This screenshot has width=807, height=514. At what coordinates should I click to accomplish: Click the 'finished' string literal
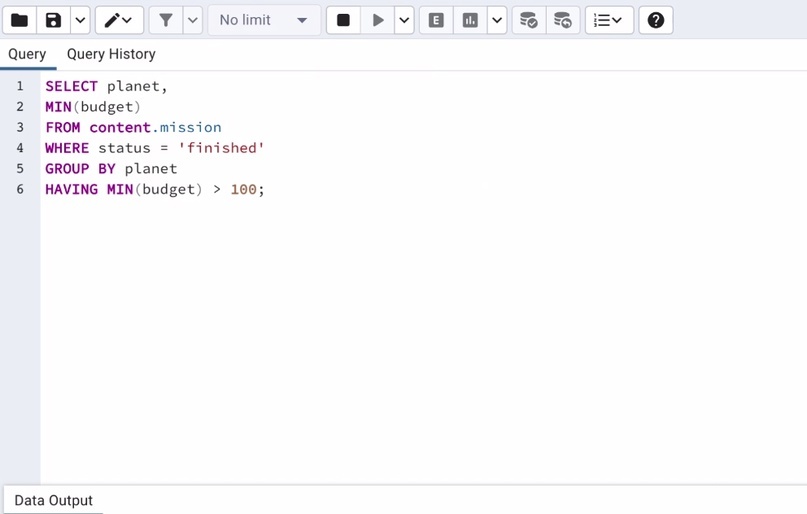(x=221, y=148)
